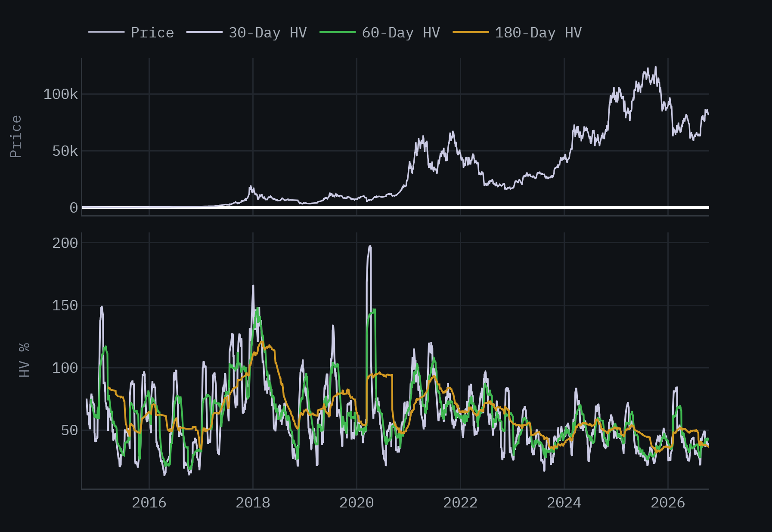The image size is (772, 532).
Task: Click the 2026 x-axis label
Action: tap(668, 503)
